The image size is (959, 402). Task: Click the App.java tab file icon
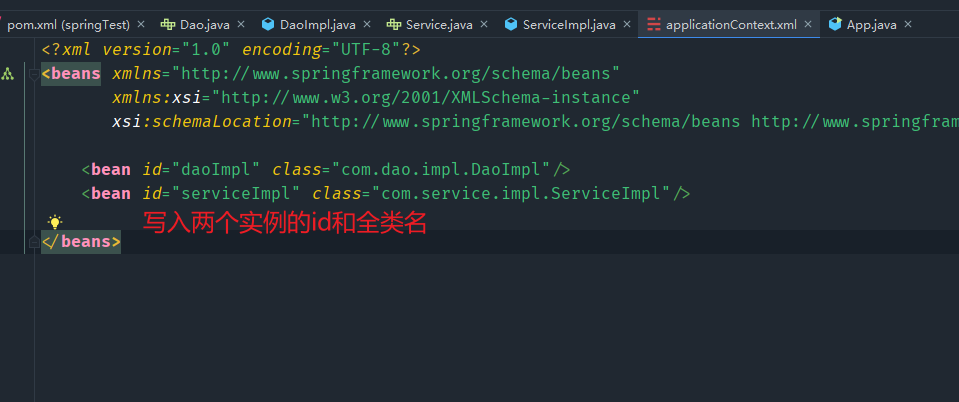click(x=835, y=24)
